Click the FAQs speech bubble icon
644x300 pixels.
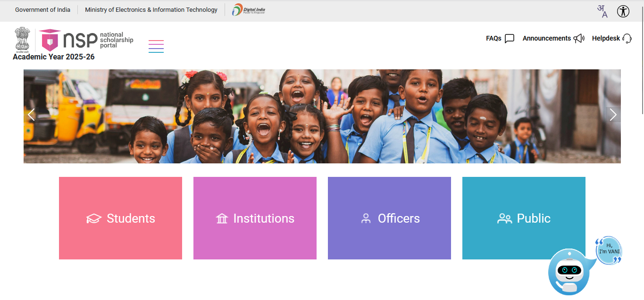point(509,39)
